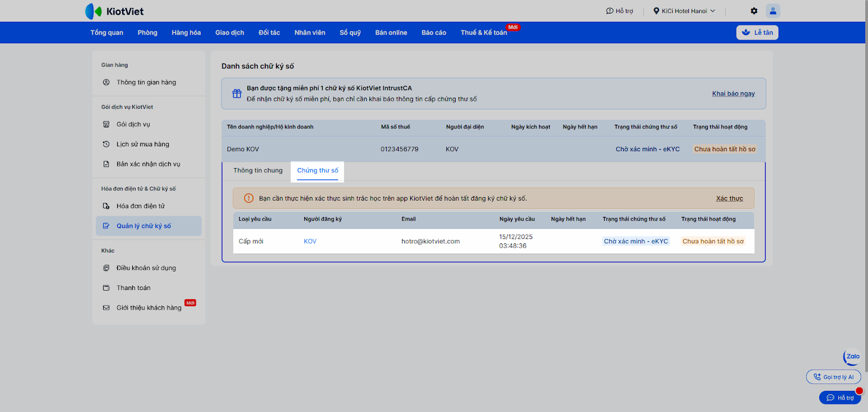Click the Lễ tân button
868x412 pixels.
click(x=757, y=33)
